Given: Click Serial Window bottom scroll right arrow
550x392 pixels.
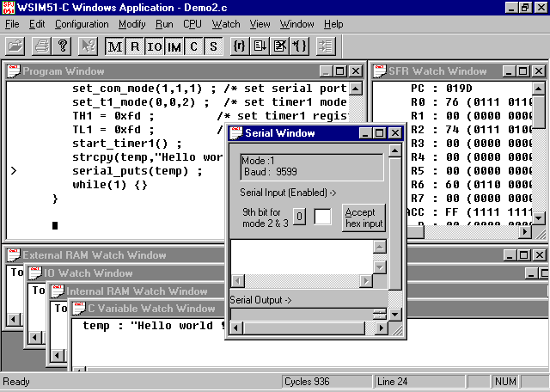Looking at the screenshot, I should point(382,328).
